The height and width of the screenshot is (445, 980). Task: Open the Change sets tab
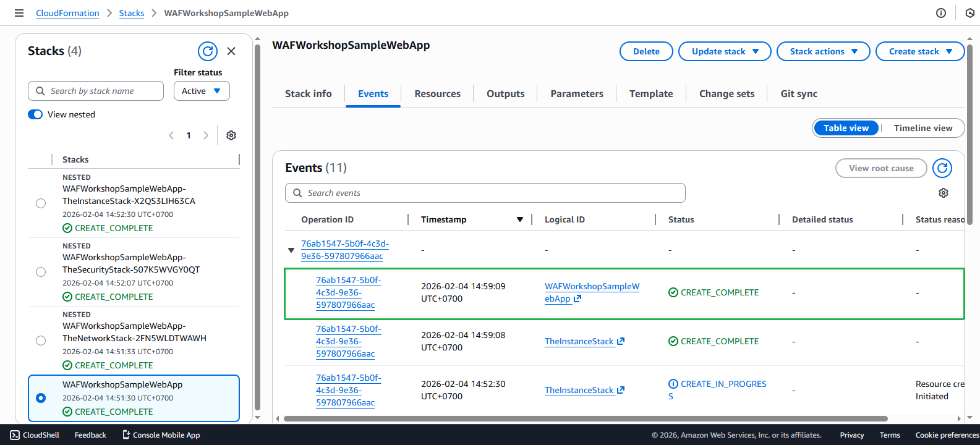[x=726, y=94]
